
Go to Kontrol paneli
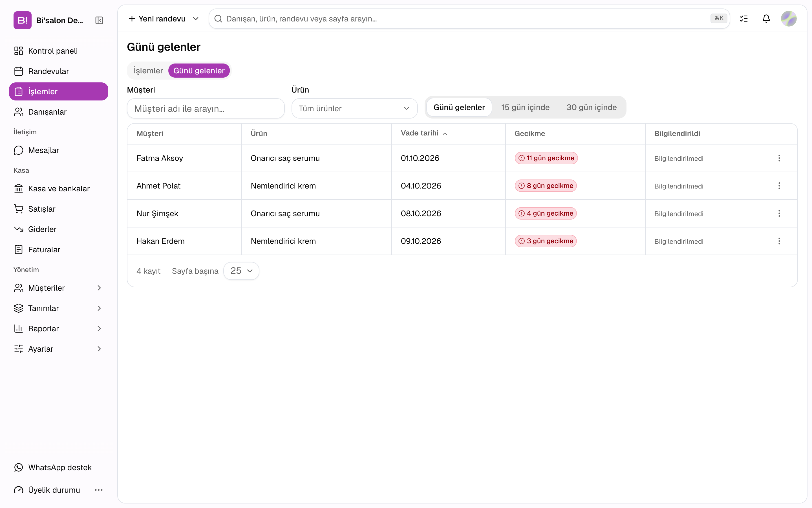(59, 51)
